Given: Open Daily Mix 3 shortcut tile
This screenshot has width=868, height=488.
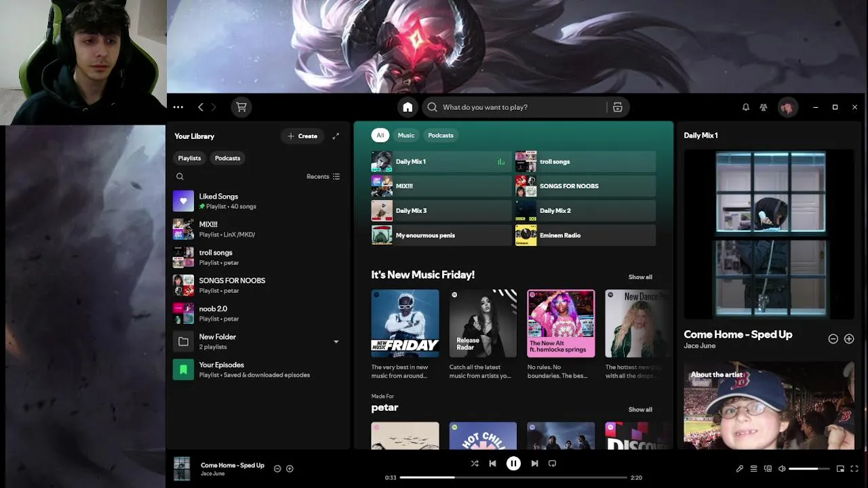Looking at the screenshot, I should pyautogui.click(x=441, y=211).
